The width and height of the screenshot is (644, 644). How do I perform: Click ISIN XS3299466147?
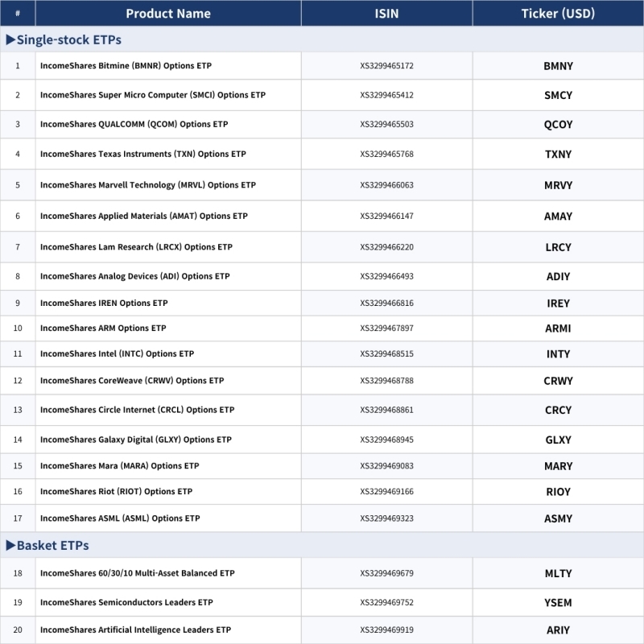[386, 216]
